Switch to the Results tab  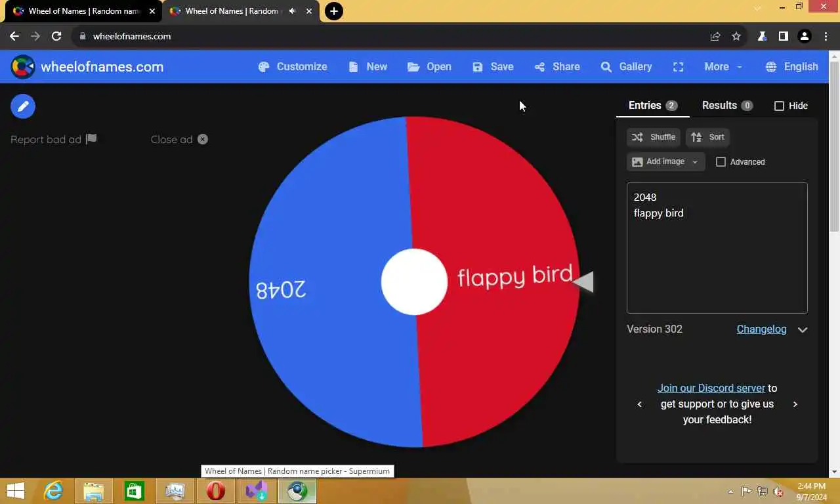click(727, 106)
